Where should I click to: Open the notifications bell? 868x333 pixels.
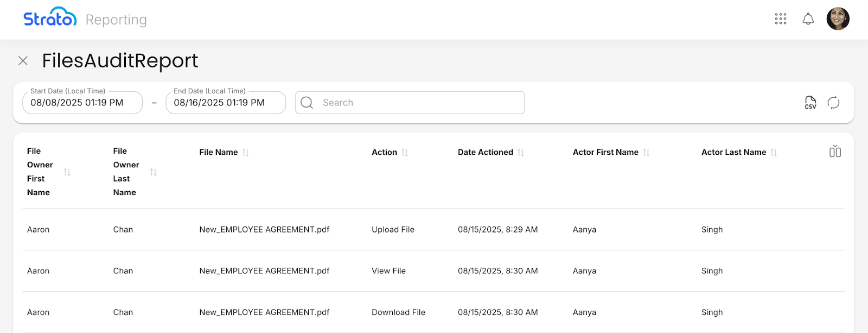coord(808,19)
